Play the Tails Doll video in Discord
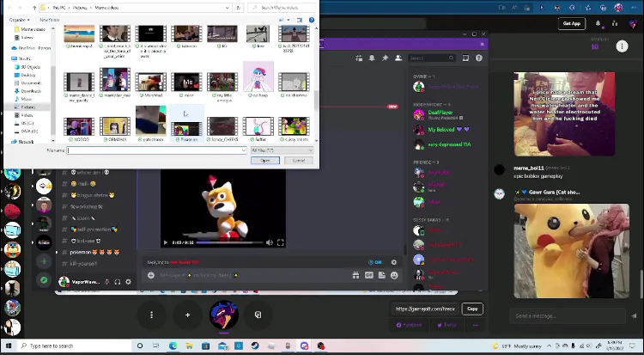This screenshot has height=355, width=644. [166, 242]
